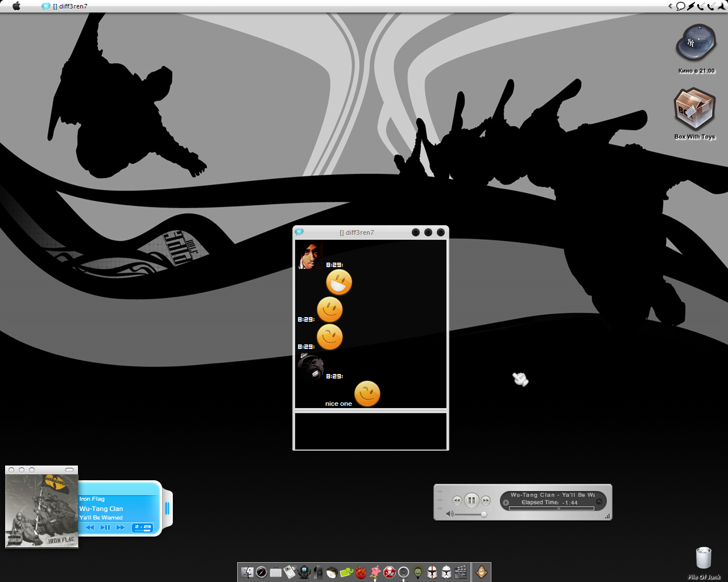The height and width of the screenshot is (582, 728).
Task: Click the iTunes track progress bar
Action: [x=552, y=509]
